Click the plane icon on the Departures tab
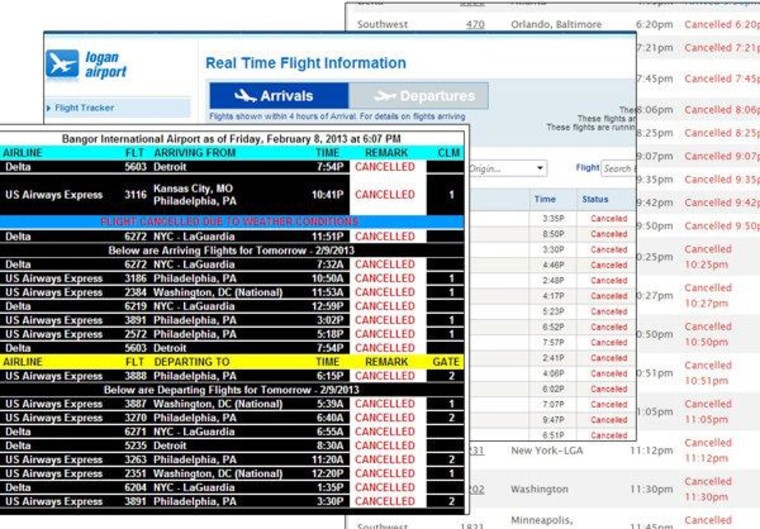 pyautogui.click(x=385, y=96)
